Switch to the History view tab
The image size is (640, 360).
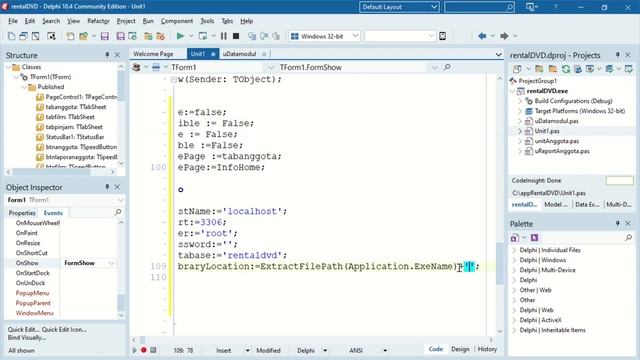click(487, 349)
